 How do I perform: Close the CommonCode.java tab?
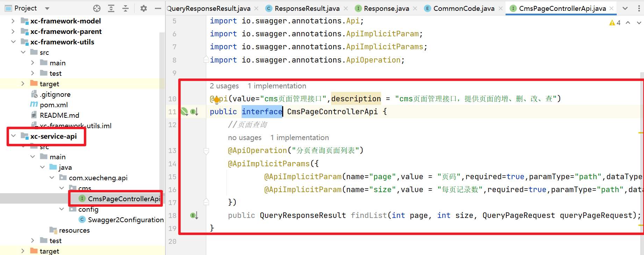coord(501,8)
